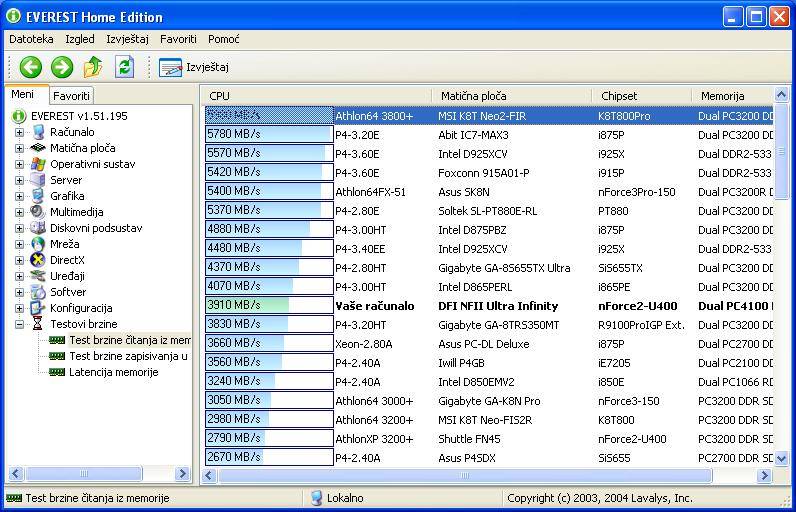The image size is (796, 512).
Task: Expand the Matična ploča tree node
Action: [x=19, y=148]
